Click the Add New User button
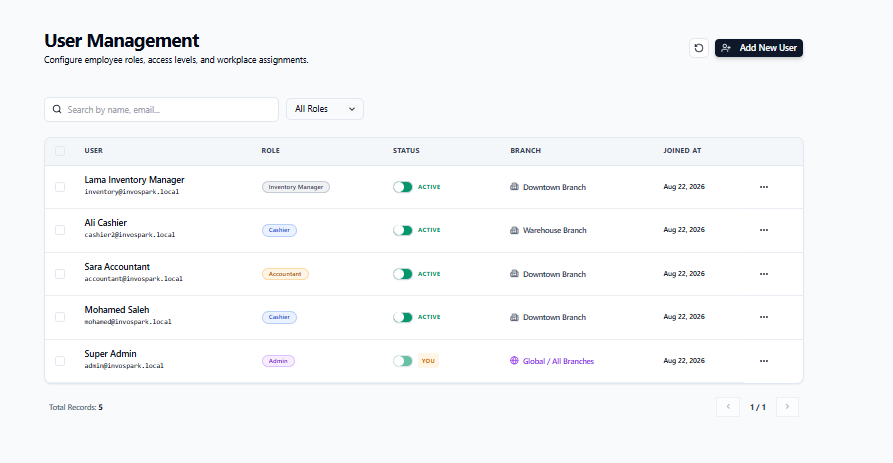Viewport: 893px width, 463px height. [759, 48]
